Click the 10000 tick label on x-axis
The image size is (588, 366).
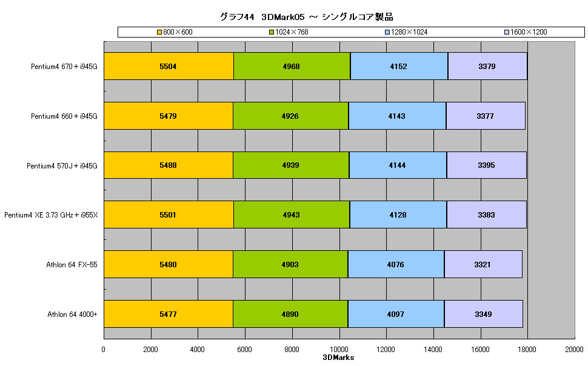coord(339,350)
